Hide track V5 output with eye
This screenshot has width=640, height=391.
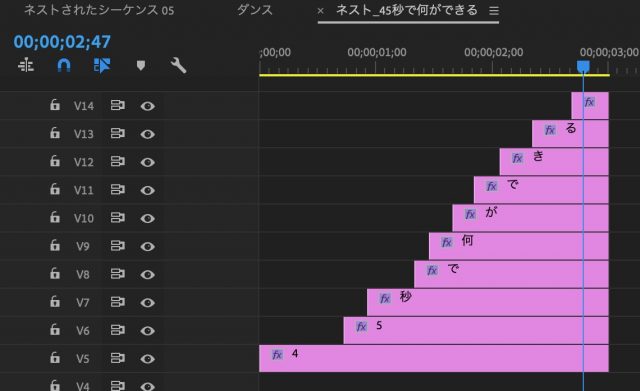click(x=147, y=359)
